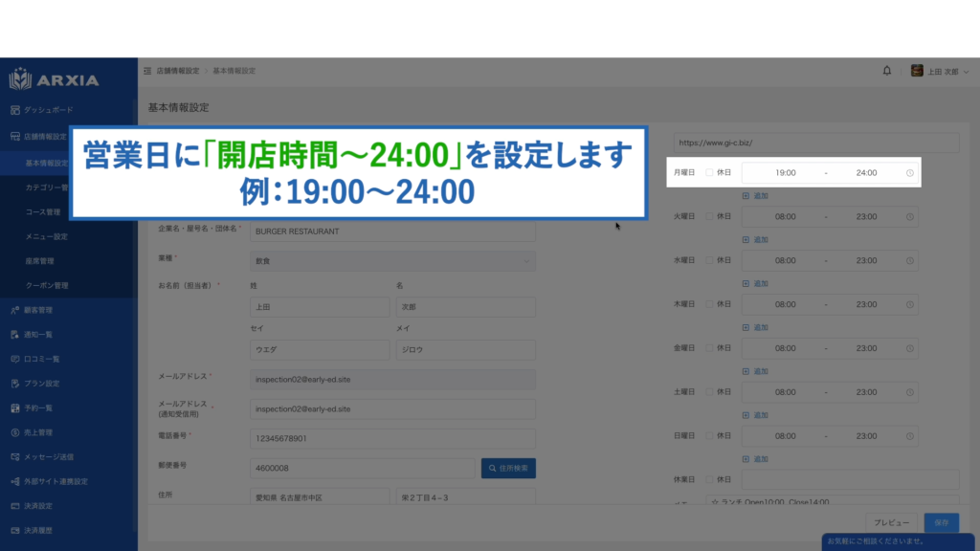Click the clock icon in 月曜日 hours field
The height and width of the screenshot is (551, 980).
tap(910, 173)
